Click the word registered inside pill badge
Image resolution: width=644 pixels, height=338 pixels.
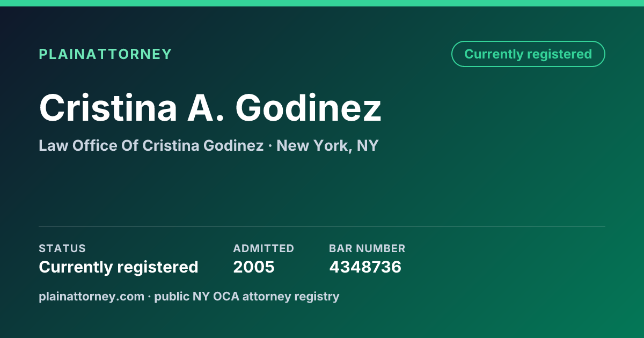click(559, 54)
